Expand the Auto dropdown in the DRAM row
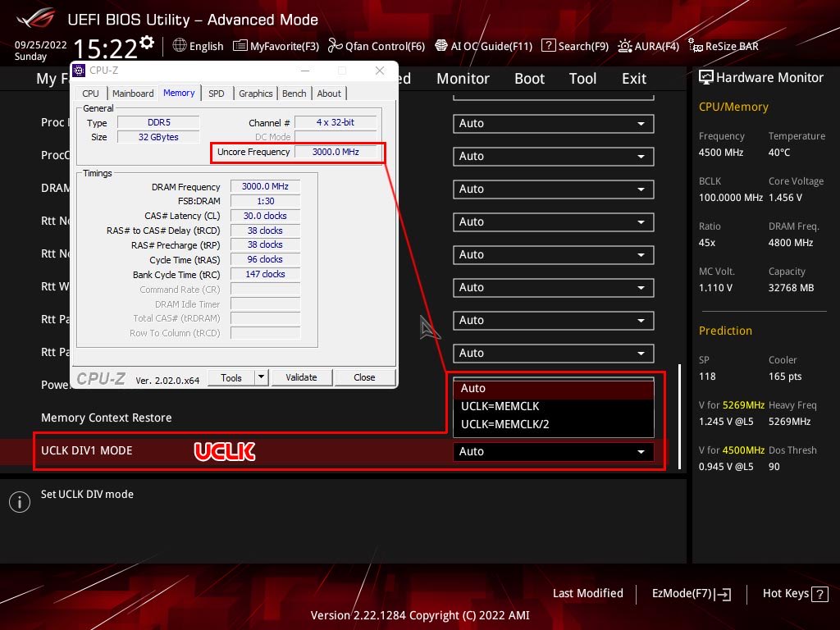The height and width of the screenshot is (630, 840). pyautogui.click(x=554, y=189)
